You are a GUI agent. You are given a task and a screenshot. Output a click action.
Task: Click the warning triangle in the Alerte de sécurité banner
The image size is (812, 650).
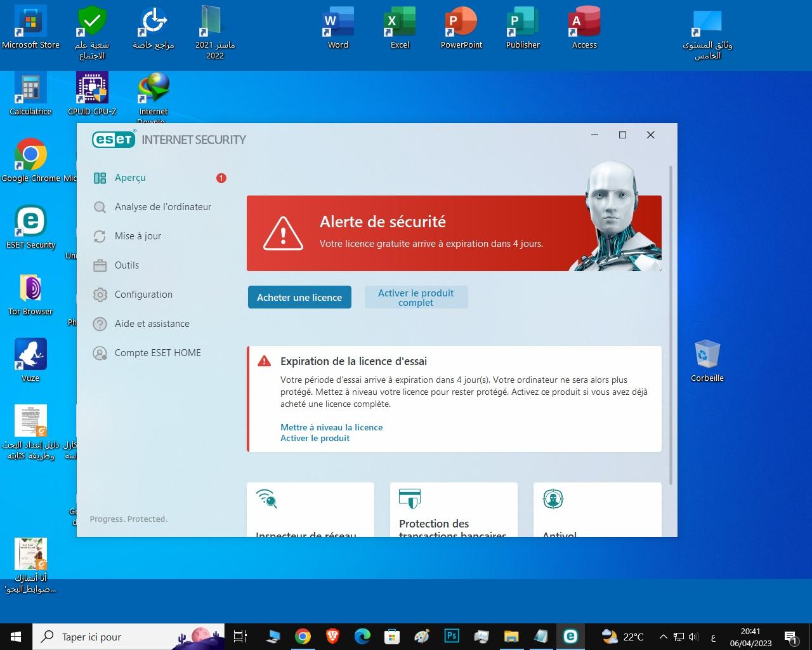pos(283,232)
